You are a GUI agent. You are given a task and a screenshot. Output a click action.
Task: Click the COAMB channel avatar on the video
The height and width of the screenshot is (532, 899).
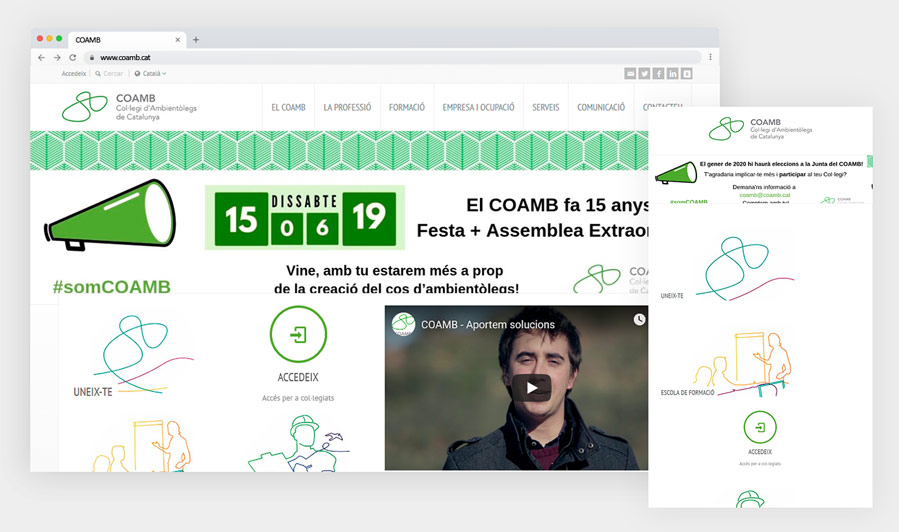(404, 324)
